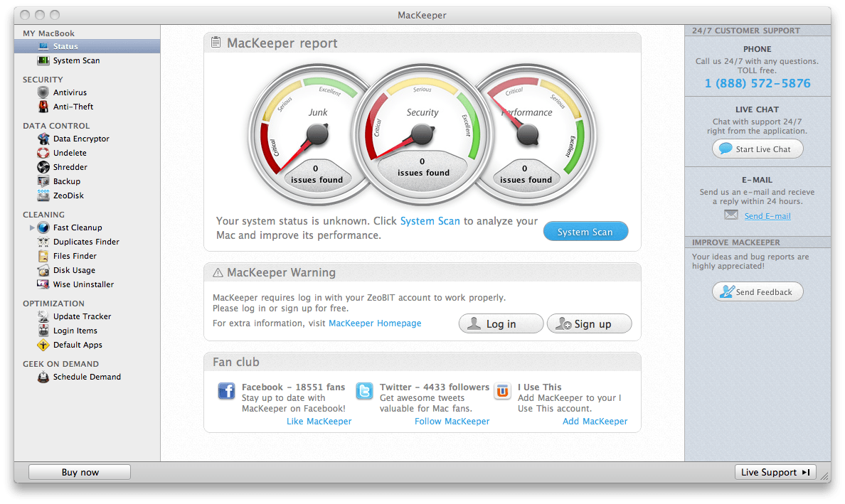Click the Anti-Theft icon

tap(43, 107)
